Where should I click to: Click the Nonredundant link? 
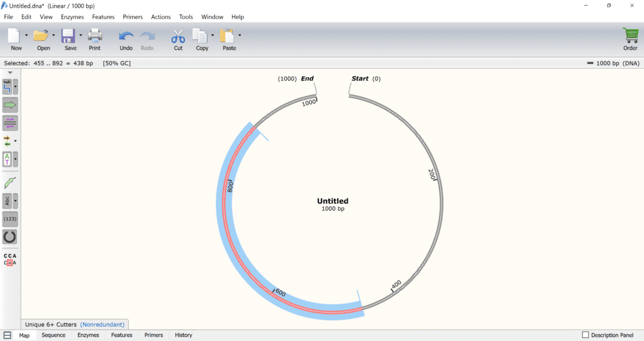point(103,325)
